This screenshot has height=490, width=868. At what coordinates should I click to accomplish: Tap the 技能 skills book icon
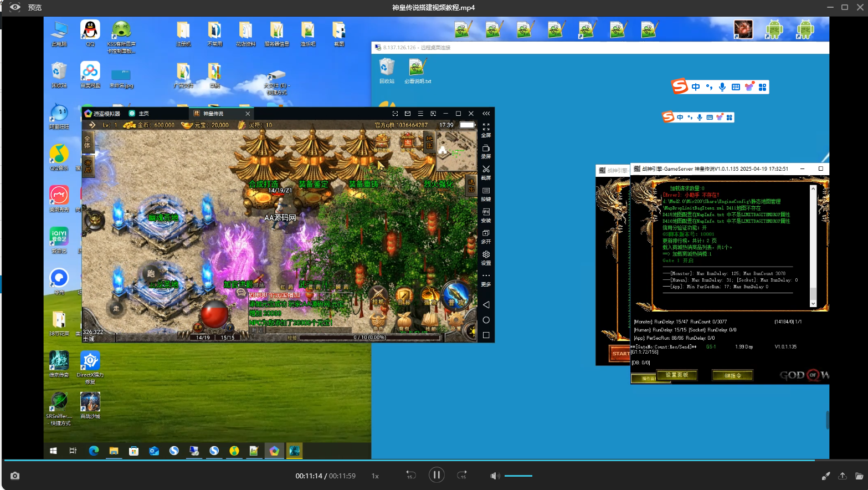430,321
